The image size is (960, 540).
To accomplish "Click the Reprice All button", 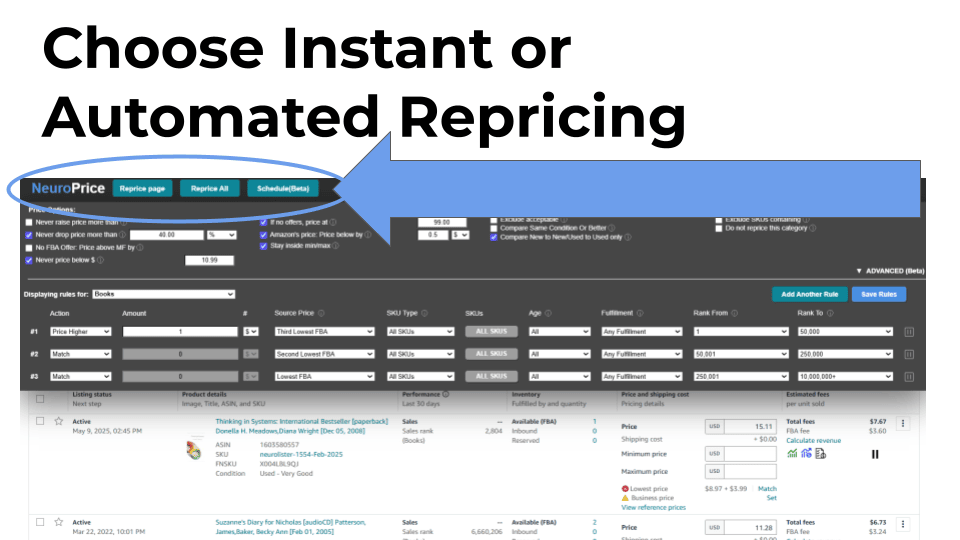I will coord(209,189).
